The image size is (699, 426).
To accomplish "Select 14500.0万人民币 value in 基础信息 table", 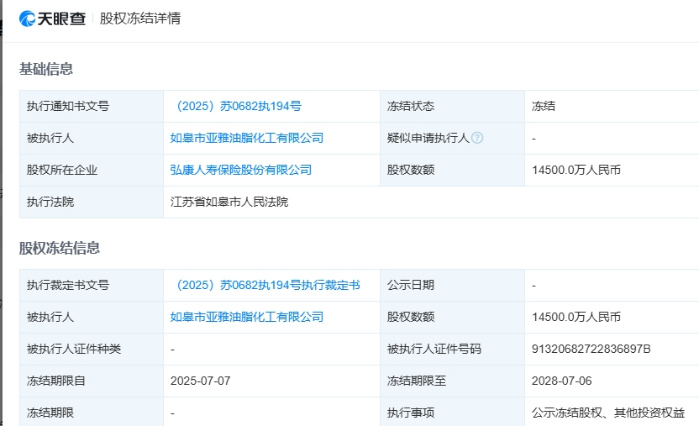I will coord(576,170).
